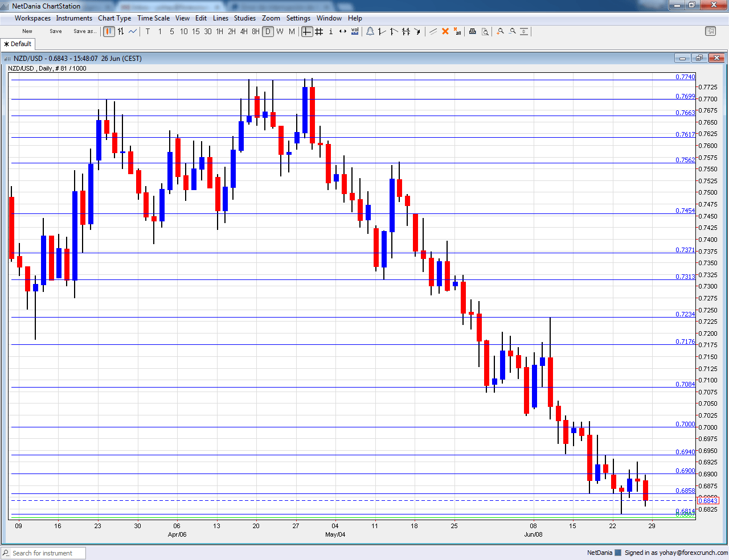Set time scale to Weekly (W)
This screenshot has height=560, width=729.
coord(280,31)
